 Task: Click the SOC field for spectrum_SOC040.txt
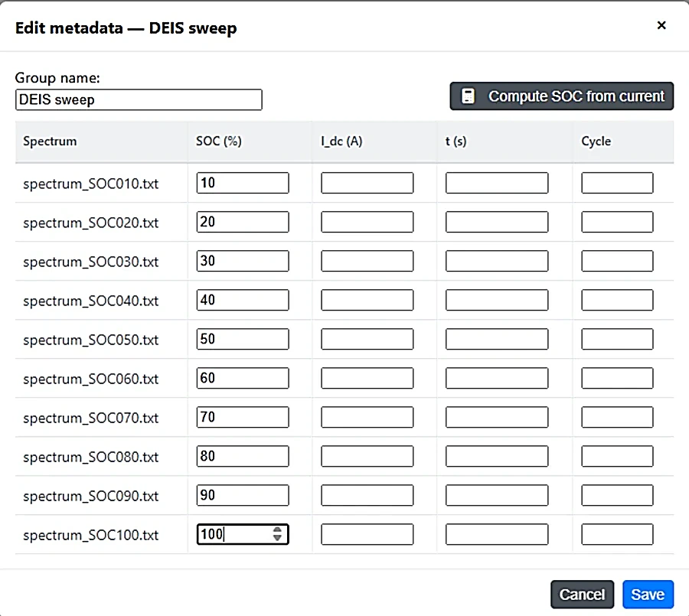click(243, 300)
